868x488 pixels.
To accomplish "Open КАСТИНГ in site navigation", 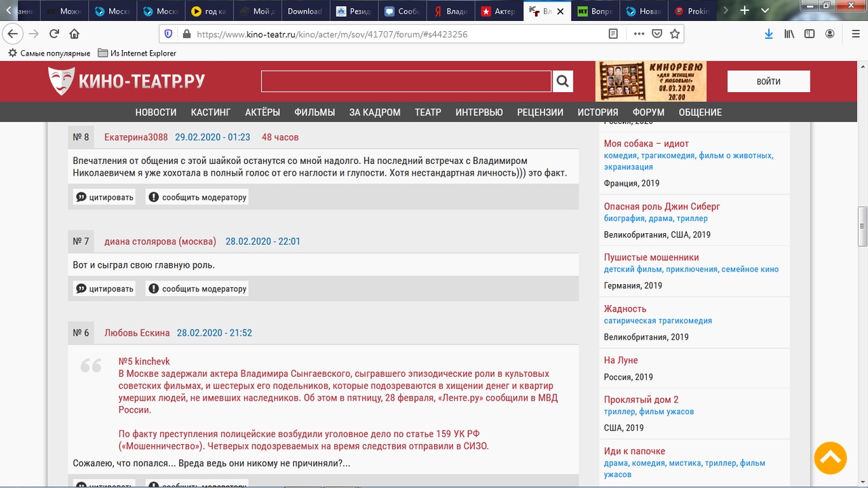I will coord(211,113).
